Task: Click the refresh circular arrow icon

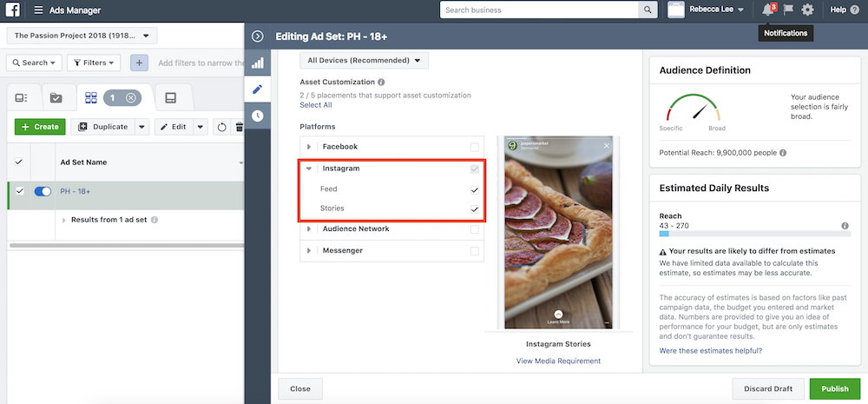Action: (221, 127)
